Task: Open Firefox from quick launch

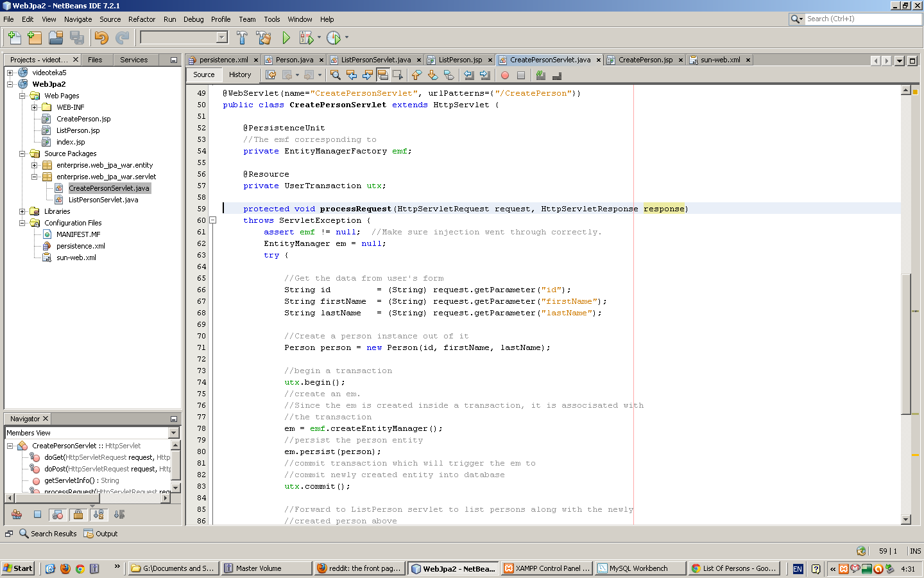Action: tap(65, 568)
